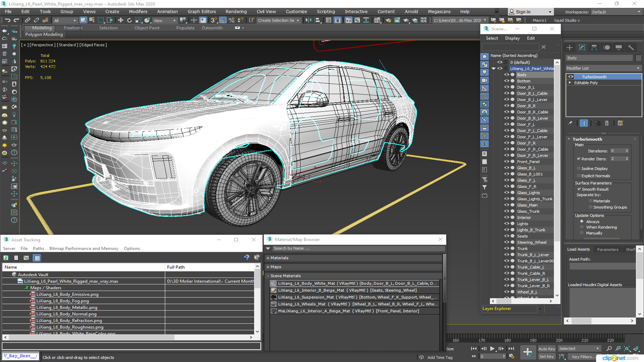Click the Refresh icon in Asset Tracking toolbar

coord(6,258)
